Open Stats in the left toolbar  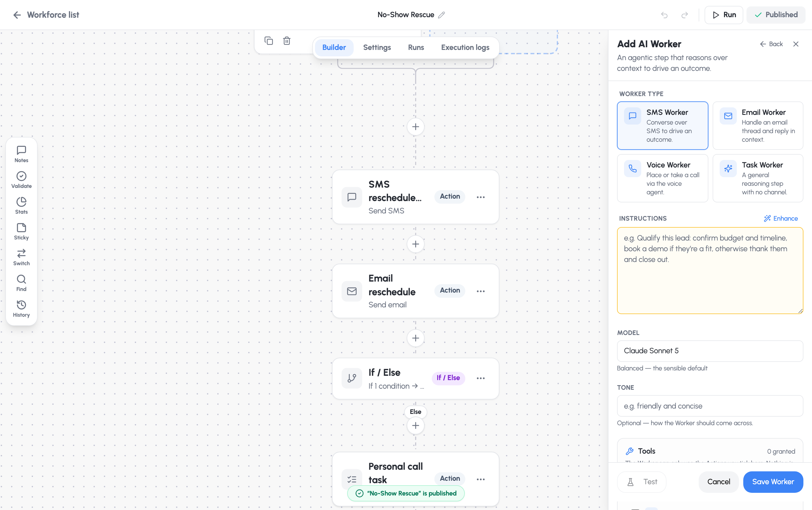(21, 206)
